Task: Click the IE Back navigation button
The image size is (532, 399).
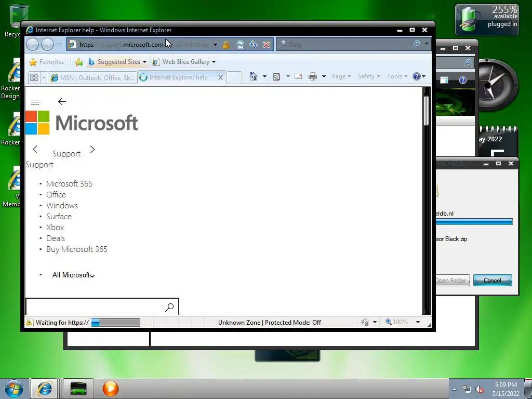Action: coord(33,45)
